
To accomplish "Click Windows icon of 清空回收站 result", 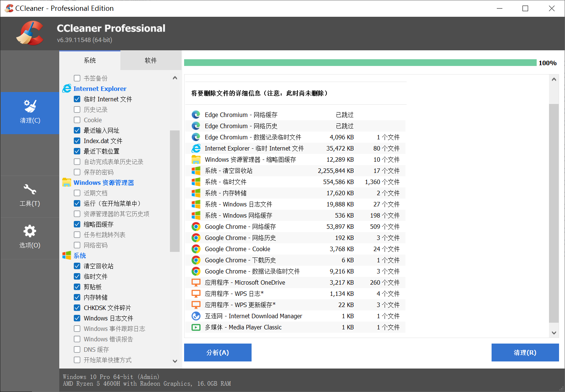I will pos(196,171).
